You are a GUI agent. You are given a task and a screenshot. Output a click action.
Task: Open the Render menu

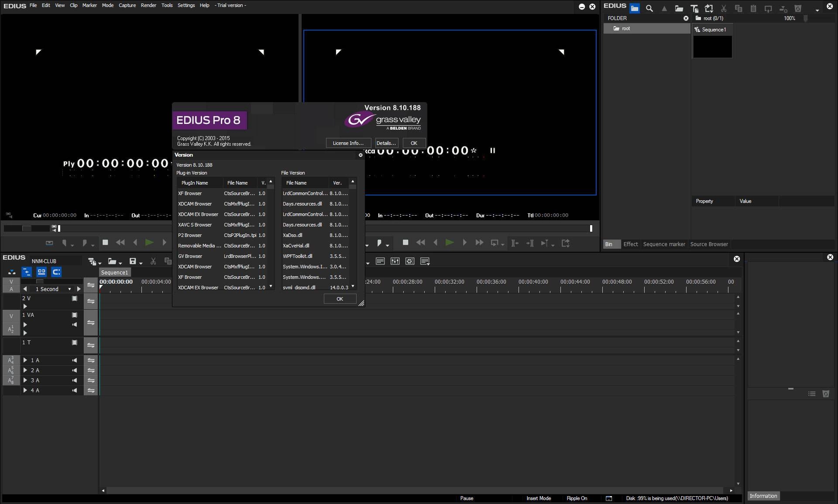tap(148, 5)
